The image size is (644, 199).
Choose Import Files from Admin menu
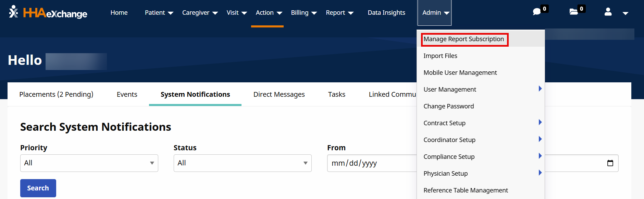[440, 56]
